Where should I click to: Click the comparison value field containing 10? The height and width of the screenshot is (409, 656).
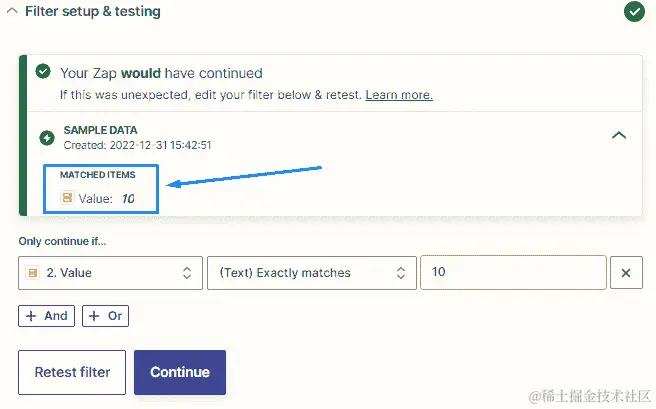(513, 273)
